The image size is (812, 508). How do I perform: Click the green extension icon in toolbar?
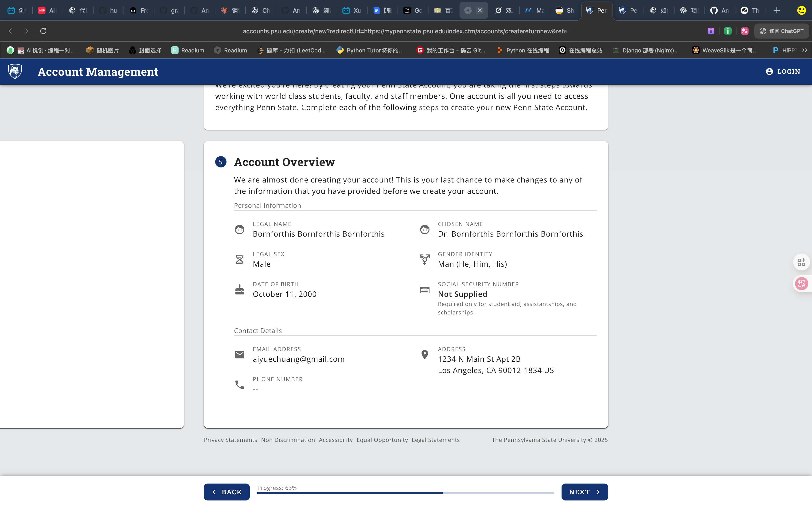(728, 31)
